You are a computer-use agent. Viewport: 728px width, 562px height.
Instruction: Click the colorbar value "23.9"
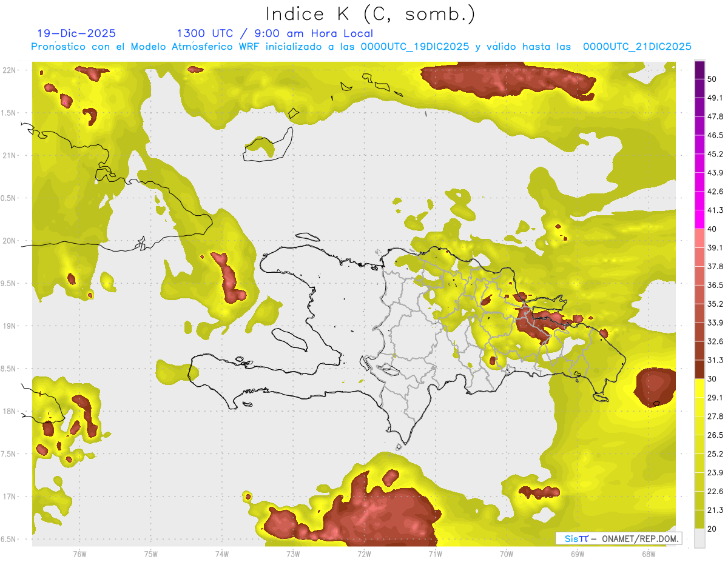pyautogui.click(x=715, y=473)
